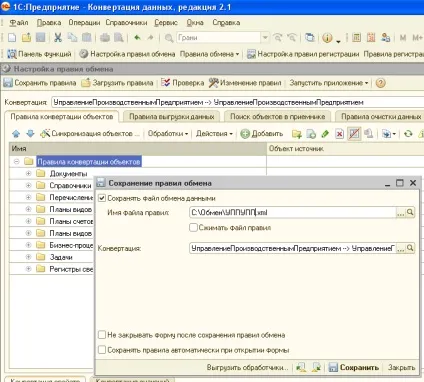Image resolution: width=424 pixels, height=382 pixels.
Task: Click the Изменение правил toolbar button
Action: pyautogui.click(x=245, y=83)
